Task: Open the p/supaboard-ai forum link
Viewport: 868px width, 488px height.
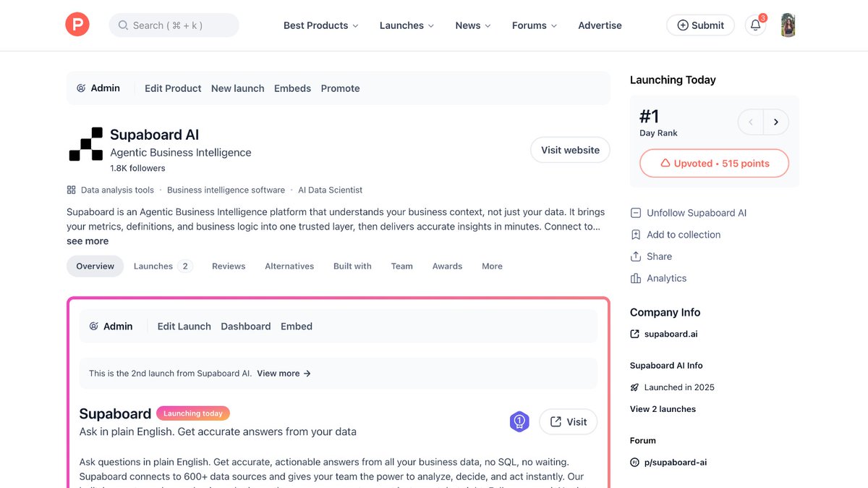Action: [x=675, y=462]
